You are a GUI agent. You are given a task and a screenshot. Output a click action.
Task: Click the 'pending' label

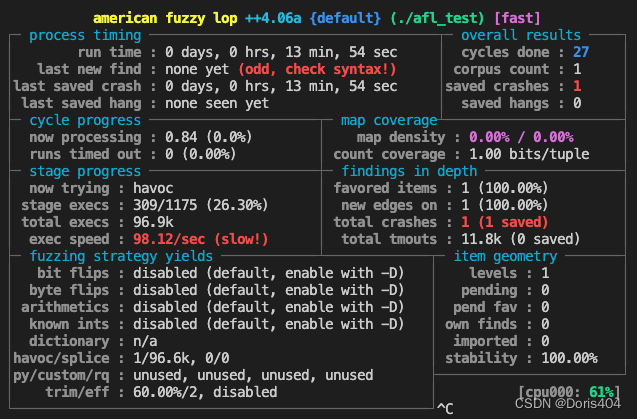489,291
